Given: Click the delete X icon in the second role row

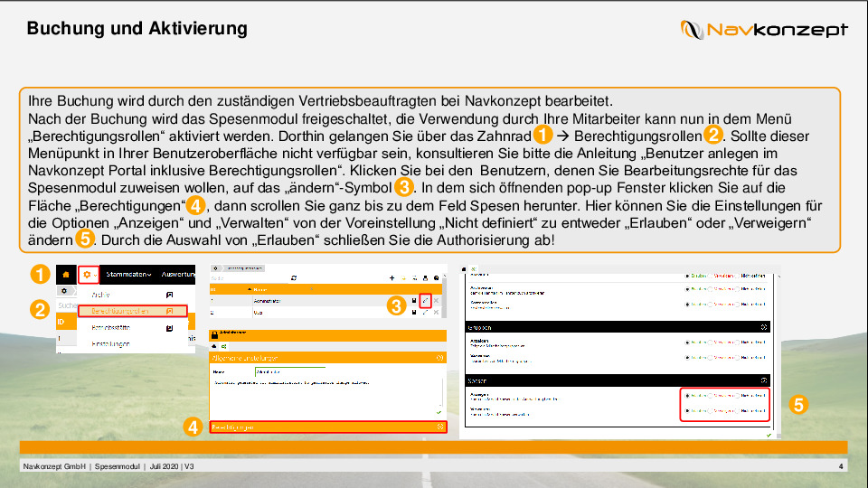Looking at the screenshot, I should click(436, 312).
